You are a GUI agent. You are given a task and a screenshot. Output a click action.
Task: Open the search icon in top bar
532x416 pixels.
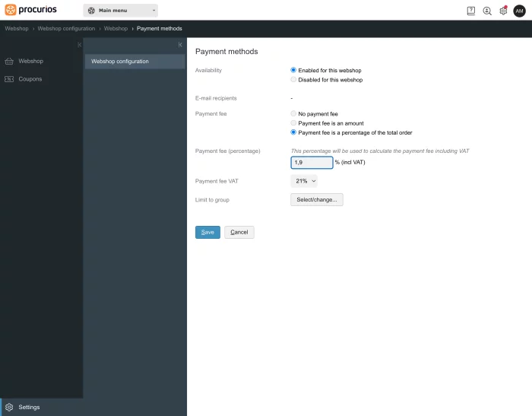(487, 11)
